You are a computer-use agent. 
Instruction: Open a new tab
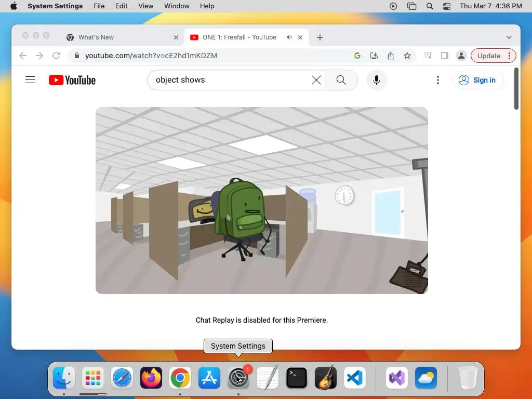point(320,37)
